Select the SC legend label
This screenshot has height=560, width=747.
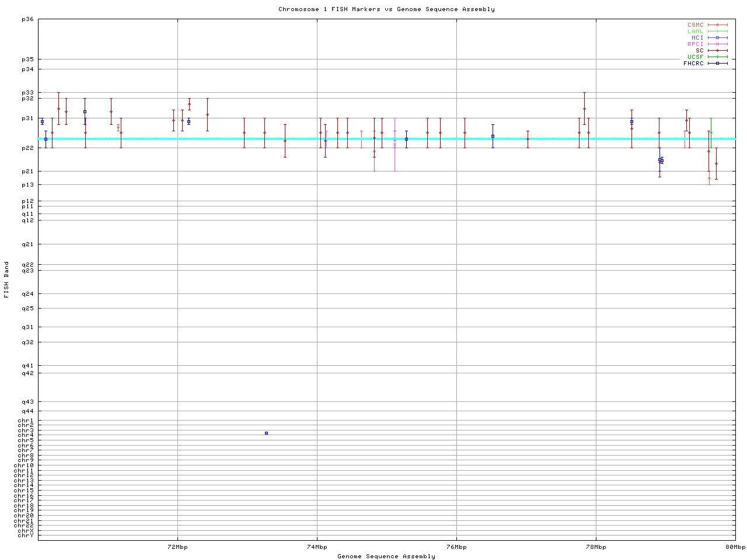pyautogui.click(x=699, y=51)
